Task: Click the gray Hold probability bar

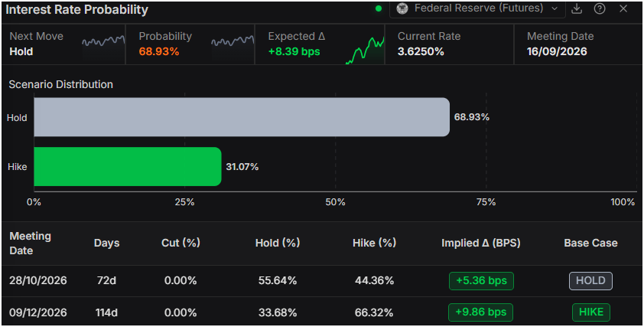Action: [242, 117]
